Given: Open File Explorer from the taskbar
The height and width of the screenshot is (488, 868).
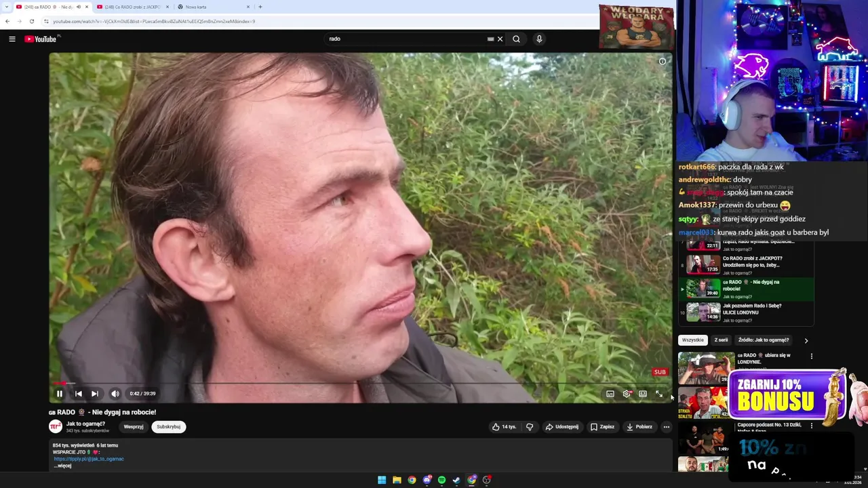Looking at the screenshot, I should click(397, 480).
